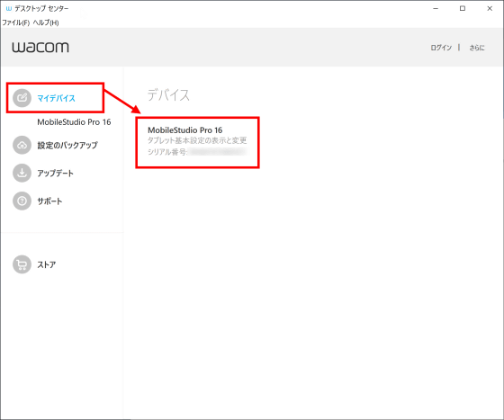Click the cloud backup icon beside 設定のバックアップ
This screenshot has width=504, height=420.
tap(22, 145)
